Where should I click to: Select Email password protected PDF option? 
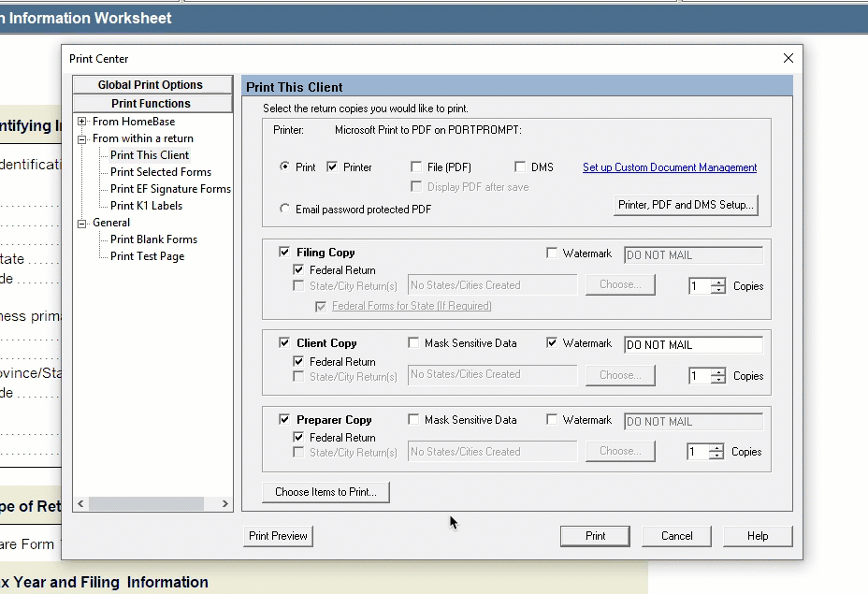[x=285, y=210]
